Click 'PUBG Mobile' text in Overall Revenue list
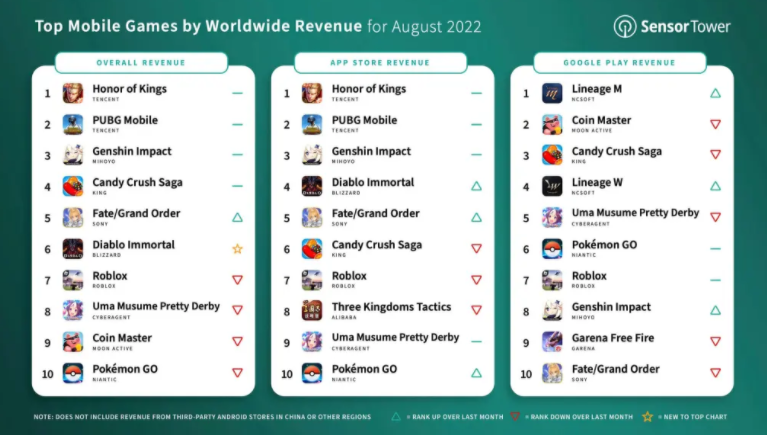Viewport: 767px width, 435px height. point(125,120)
